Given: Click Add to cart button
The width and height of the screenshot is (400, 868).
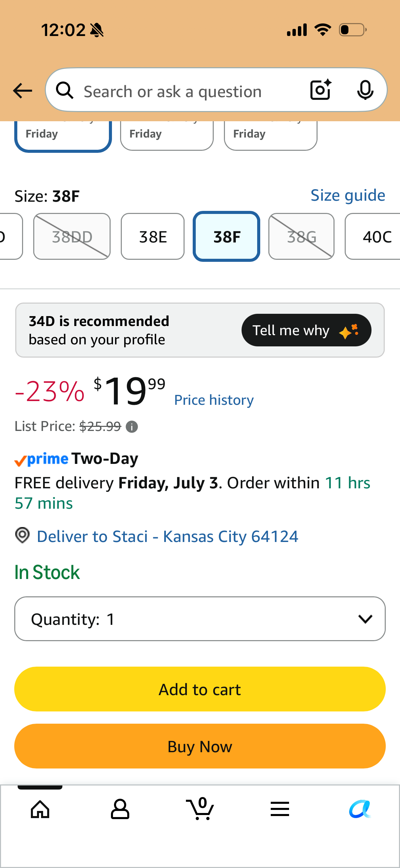Looking at the screenshot, I should [200, 689].
